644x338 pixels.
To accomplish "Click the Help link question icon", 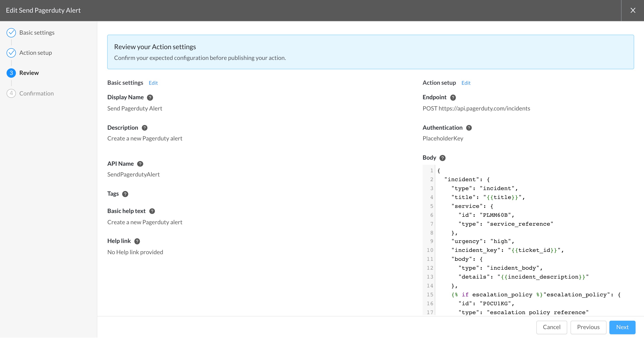I will pyautogui.click(x=137, y=241).
